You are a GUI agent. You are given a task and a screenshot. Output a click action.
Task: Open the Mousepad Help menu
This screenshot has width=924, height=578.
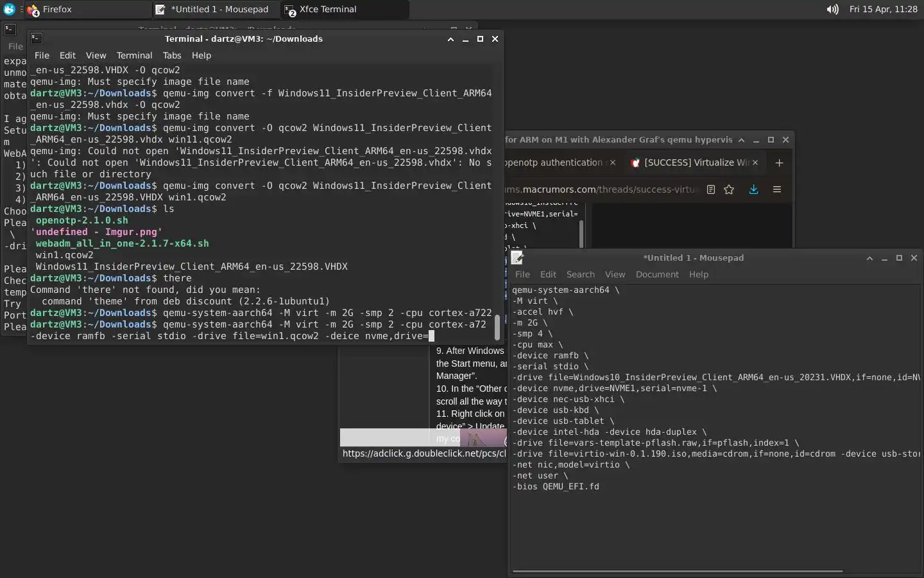coord(698,274)
